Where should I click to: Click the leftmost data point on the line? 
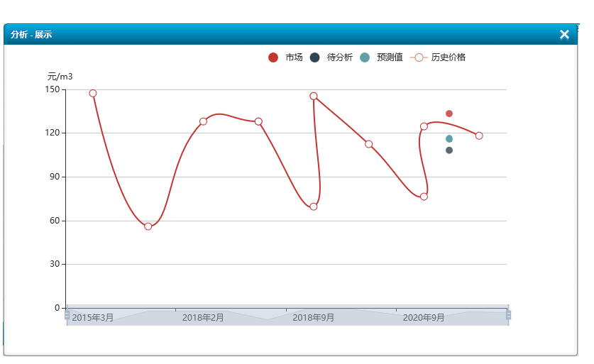pyautogui.click(x=93, y=93)
